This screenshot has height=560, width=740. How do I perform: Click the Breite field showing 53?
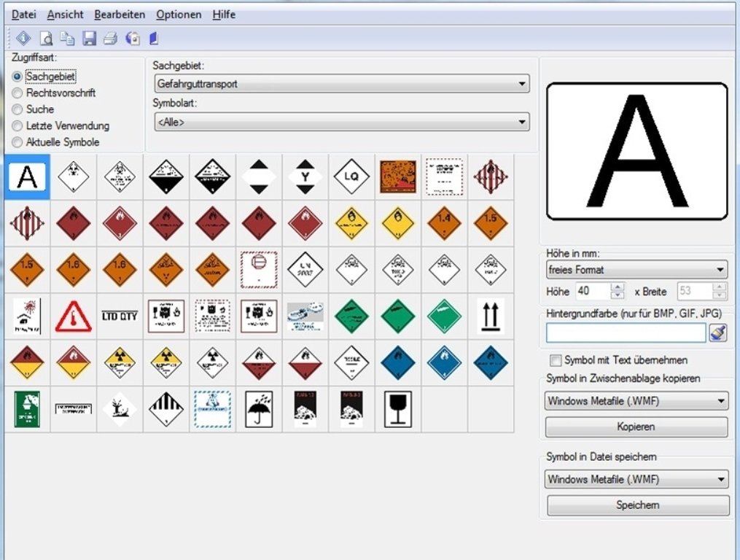[x=695, y=291]
